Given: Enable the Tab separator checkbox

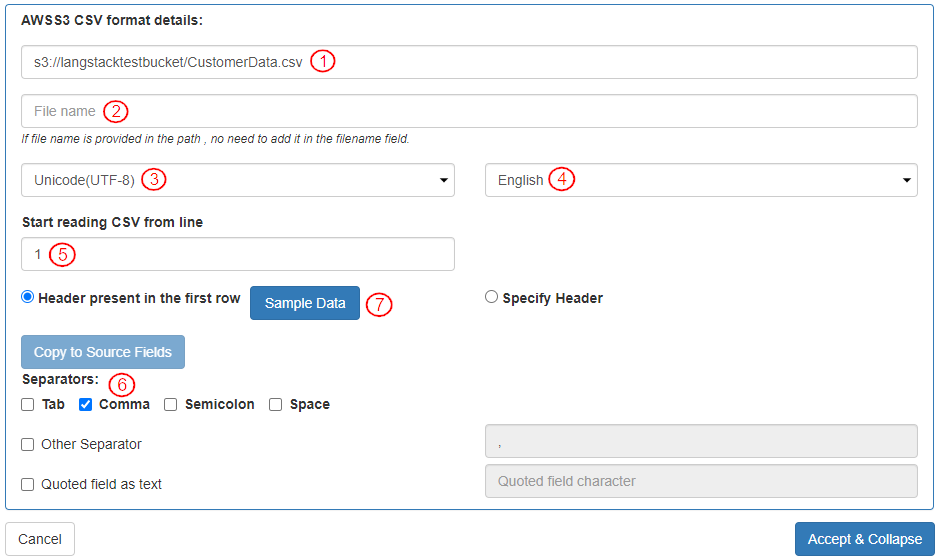Looking at the screenshot, I should coord(28,405).
